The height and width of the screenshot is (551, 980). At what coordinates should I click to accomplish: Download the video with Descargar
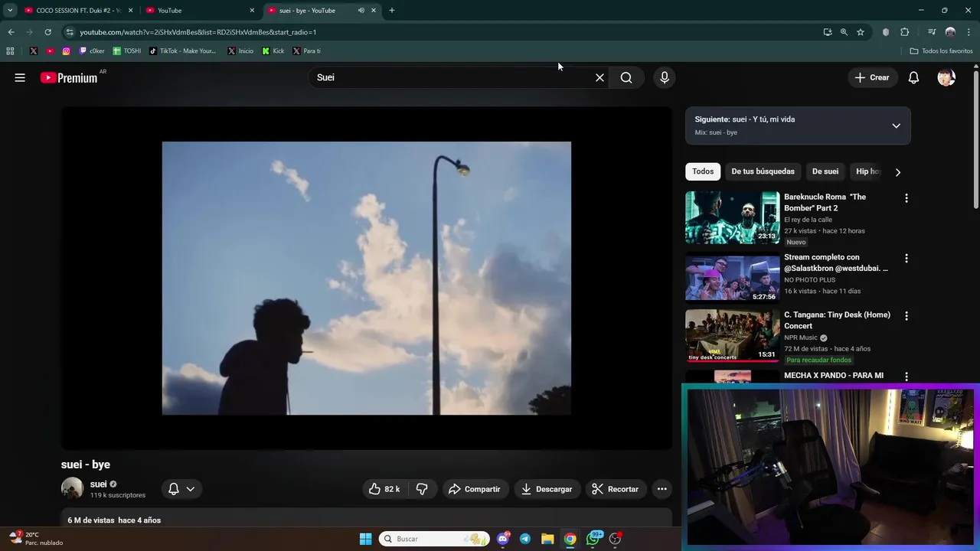pyautogui.click(x=547, y=489)
